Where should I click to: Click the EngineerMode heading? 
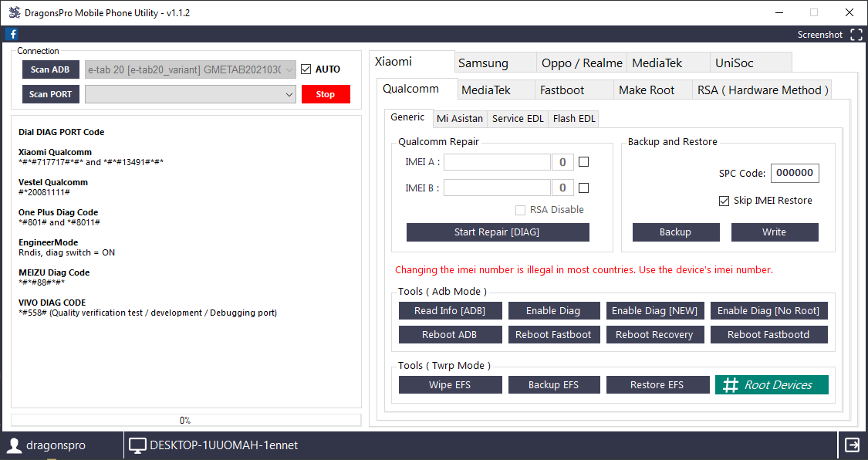coord(48,242)
